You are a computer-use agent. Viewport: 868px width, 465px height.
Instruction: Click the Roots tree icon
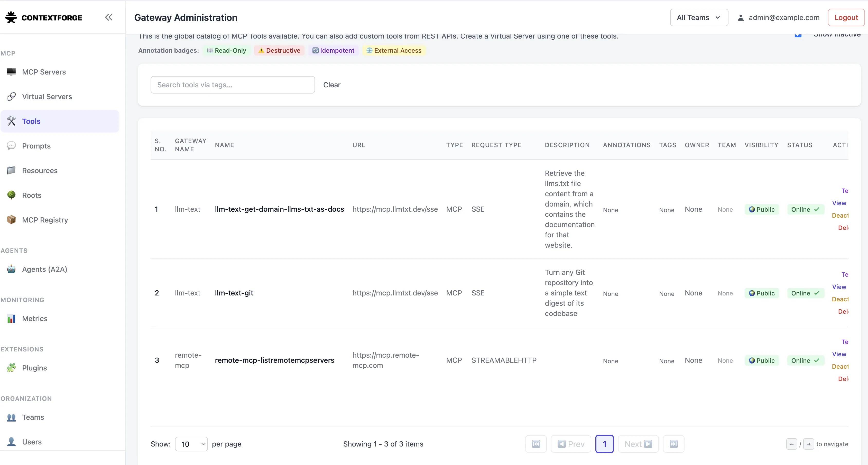[x=11, y=195]
